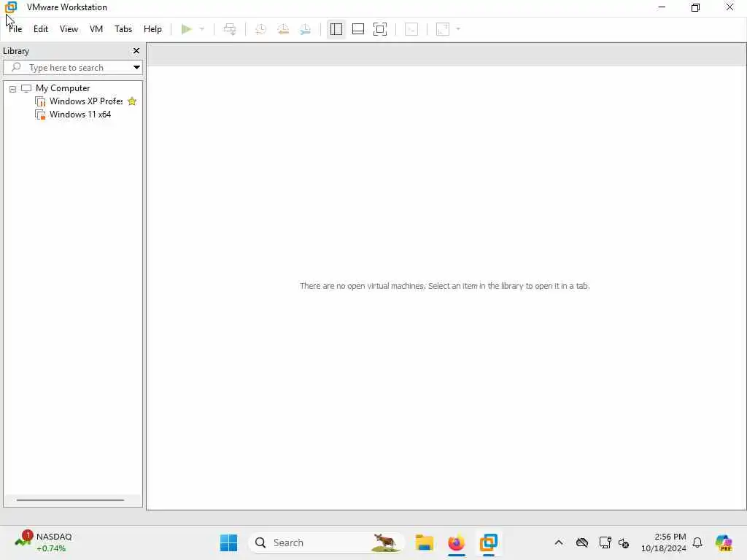Image resolution: width=747 pixels, height=560 pixels.
Task: Open the Help menu
Action: (x=152, y=29)
